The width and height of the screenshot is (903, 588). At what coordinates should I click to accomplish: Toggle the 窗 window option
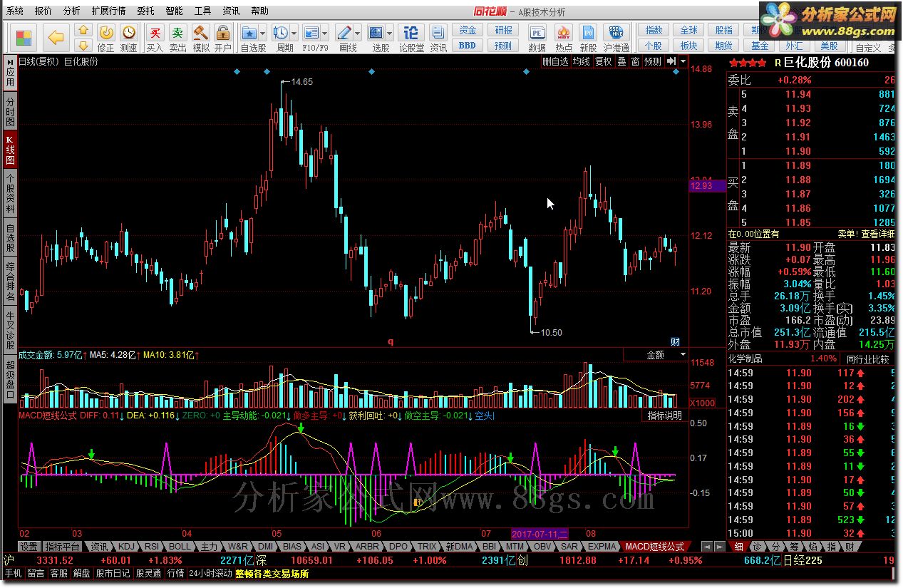pyautogui.click(x=635, y=62)
